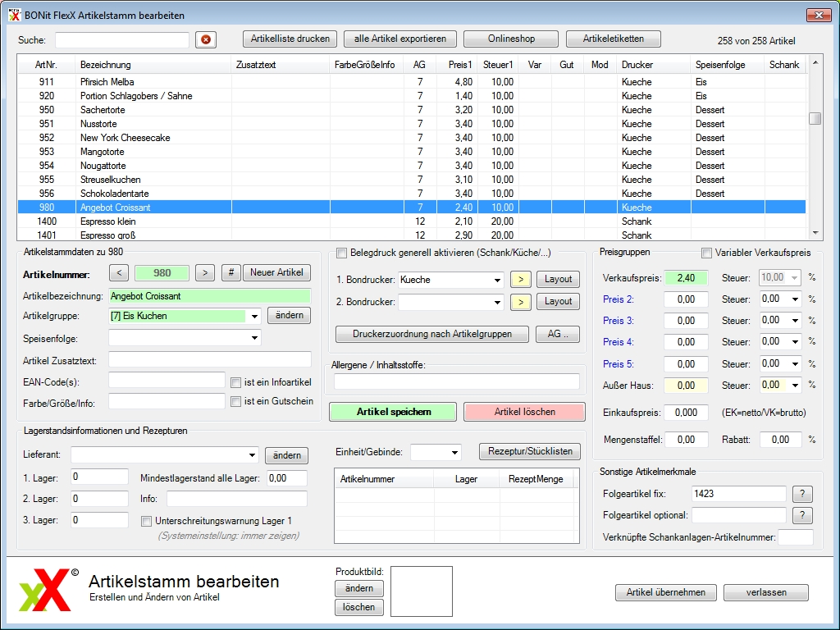This screenshot has height=630, width=840.
Task: Select the New York Cheesecake row
Action: [412, 138]
